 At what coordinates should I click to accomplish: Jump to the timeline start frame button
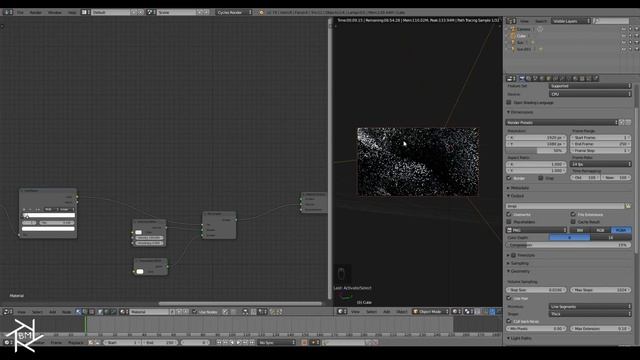point(219,342)
